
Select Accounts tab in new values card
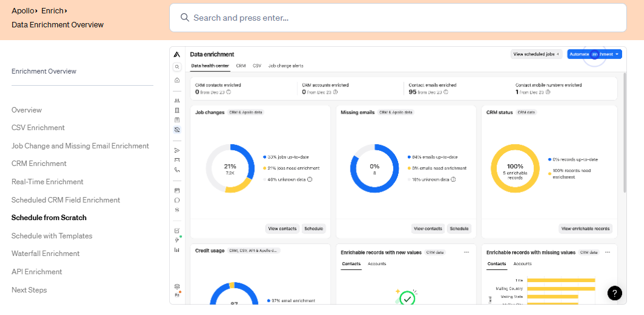377,264
